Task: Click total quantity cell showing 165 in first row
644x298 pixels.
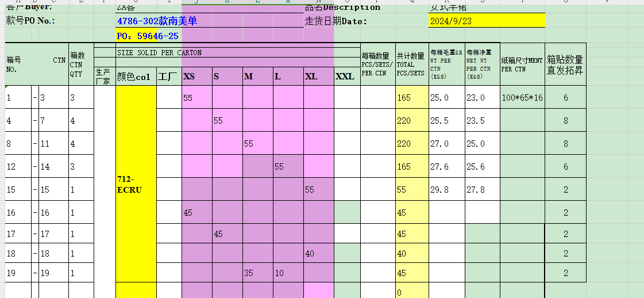Action: [x=412, y=98]
